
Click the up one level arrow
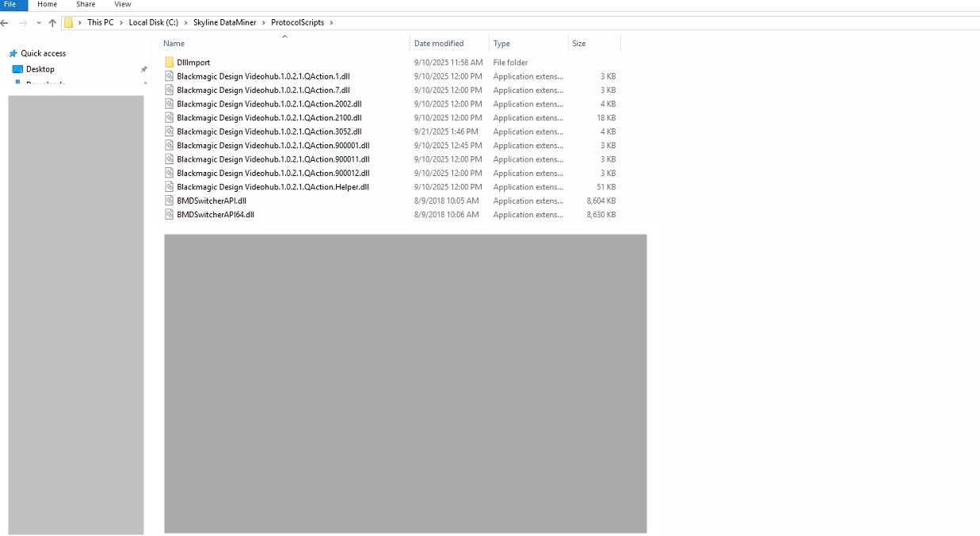(x=52, y=23)
